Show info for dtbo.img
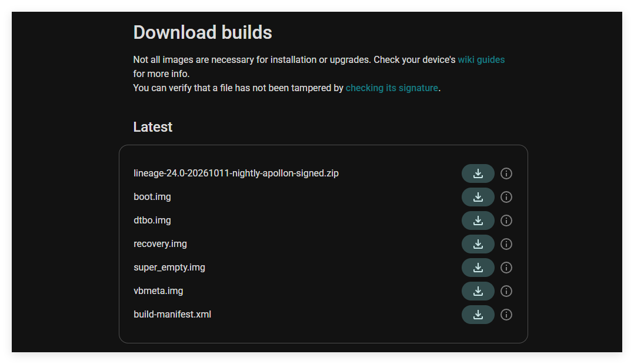This screenshot has width=634, height=364. tap(506, 221)
